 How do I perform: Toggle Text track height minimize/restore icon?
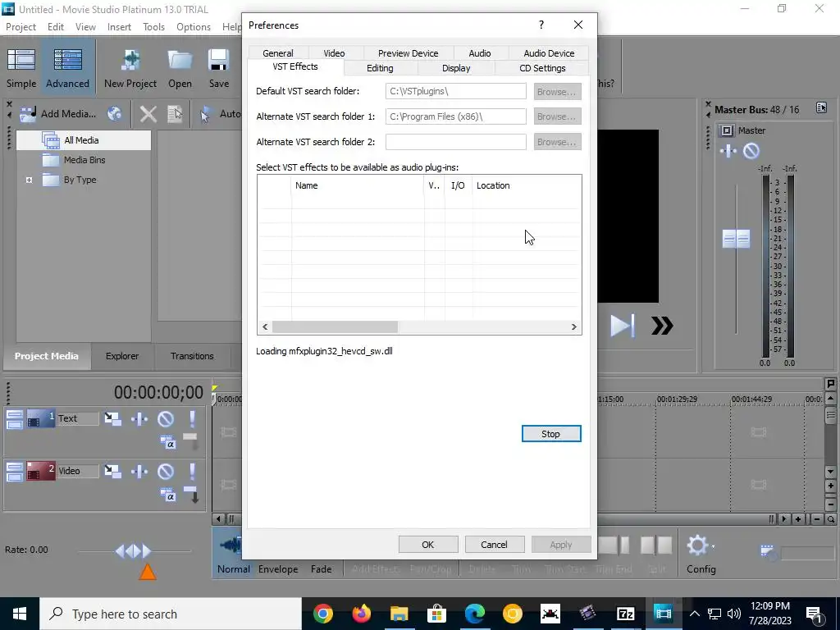point(15,419)
